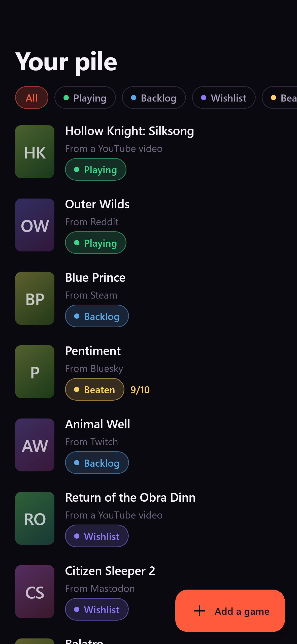Select the partially visible Beaten filter chip
The width and height of the screenshot is (297, 644).
pos(280,98)
